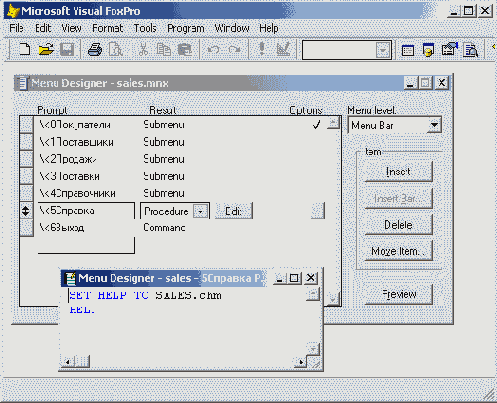The height and width of the screenshot is (403, 497).
Task: Open the Command Window toolbar icon
Action: (408, 50)
